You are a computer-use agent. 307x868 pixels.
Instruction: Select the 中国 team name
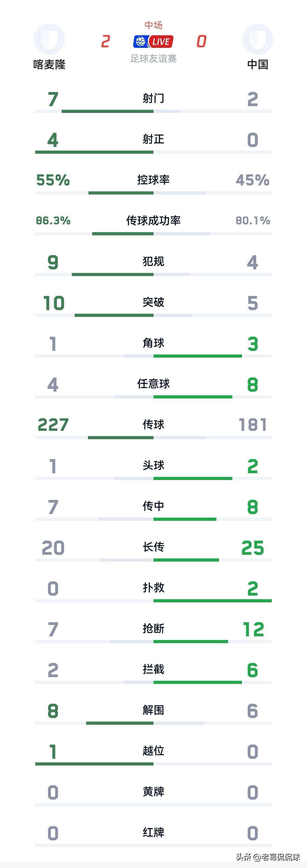[257, 64]
